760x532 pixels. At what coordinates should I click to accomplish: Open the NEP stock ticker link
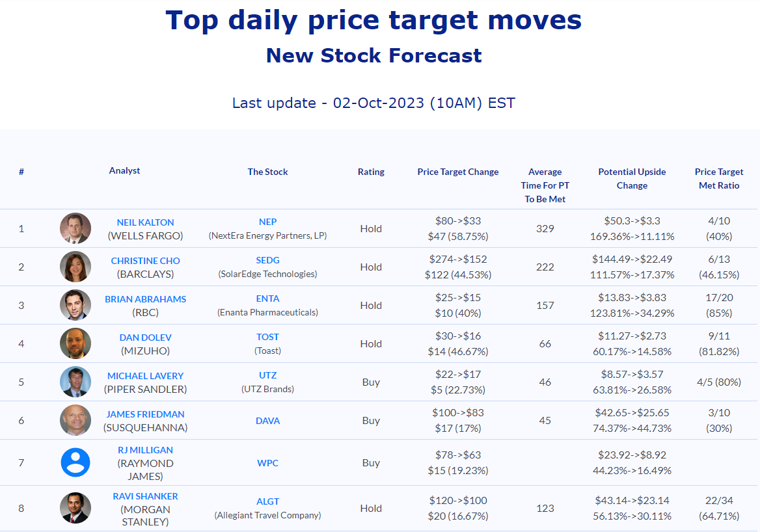pyautogui.click(x=267, y=221)
